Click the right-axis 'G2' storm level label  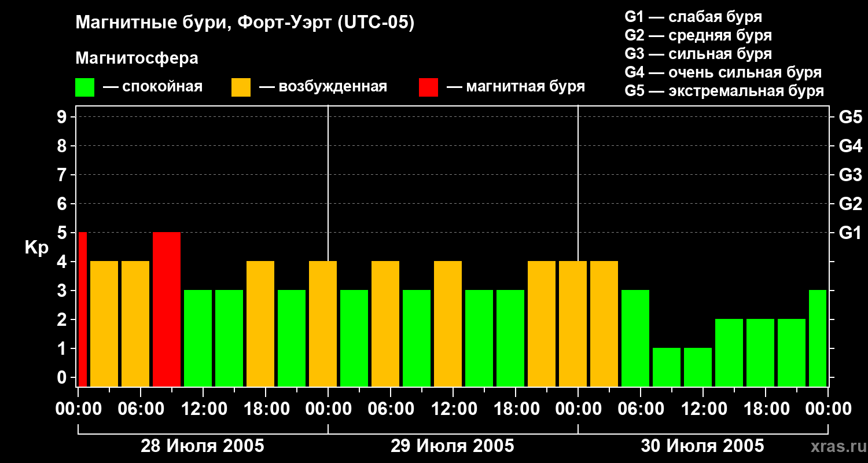[x=851, y=204]
